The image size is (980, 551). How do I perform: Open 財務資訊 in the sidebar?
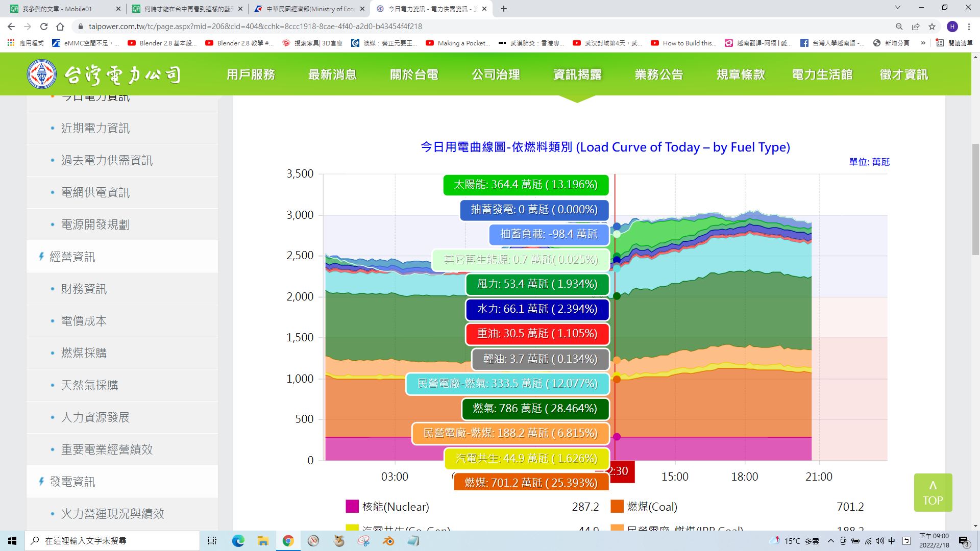[122, 289]
